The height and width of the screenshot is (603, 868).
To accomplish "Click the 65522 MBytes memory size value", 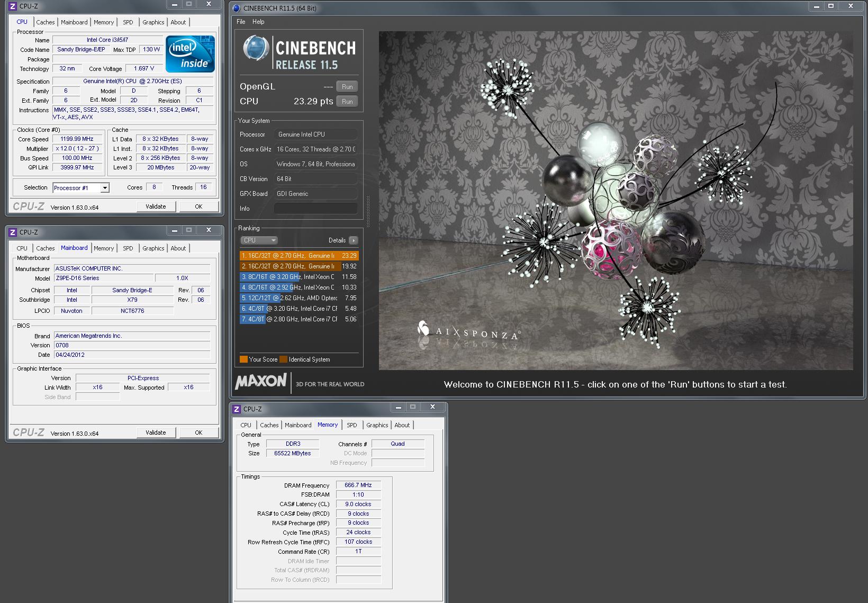I will (x=293, y=453).
